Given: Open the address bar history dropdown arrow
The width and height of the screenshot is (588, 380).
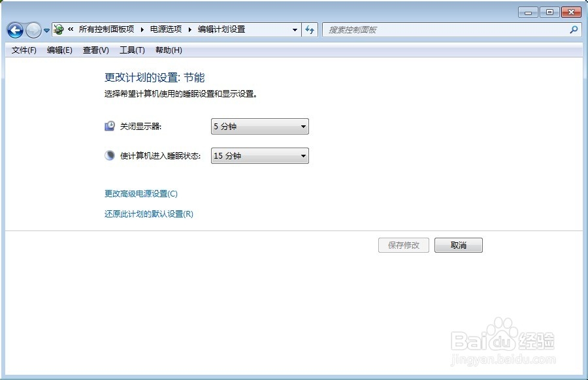Looking at the screenshot, I should click(x=295, y=29).
